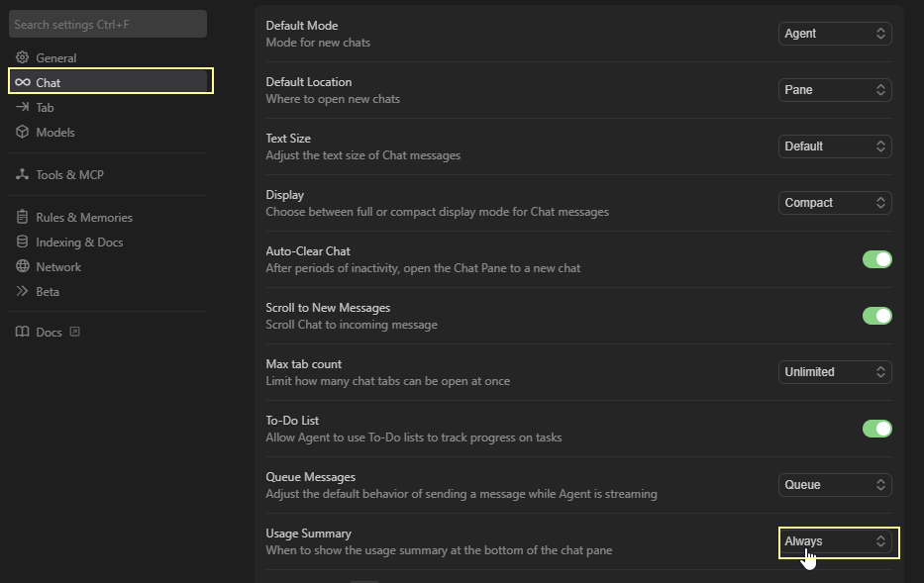The image size is (924, 583).
Task: Click the Text Size setting title
Action: 288,139
